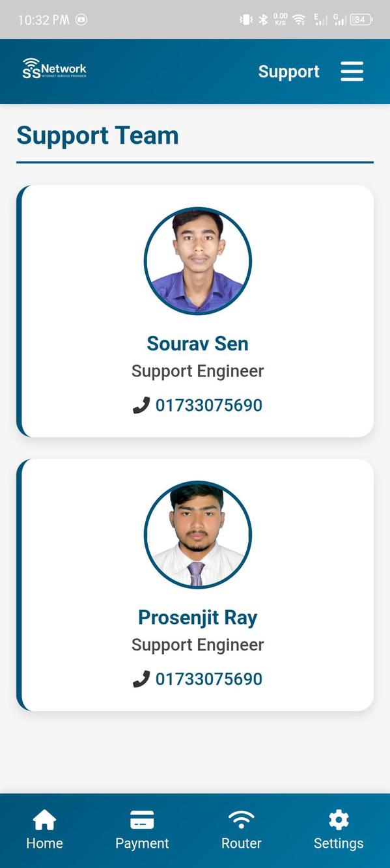Tap phone icon under Sourav Sen

click(141, 406)
